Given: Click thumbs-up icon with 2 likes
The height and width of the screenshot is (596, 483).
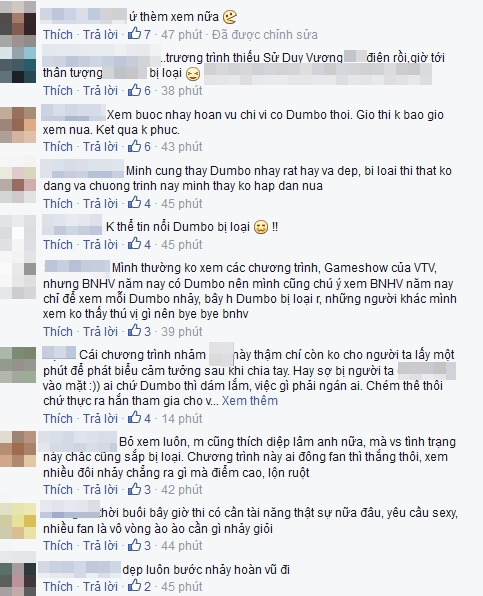Looking at the screenshot, I should (134, 586).
